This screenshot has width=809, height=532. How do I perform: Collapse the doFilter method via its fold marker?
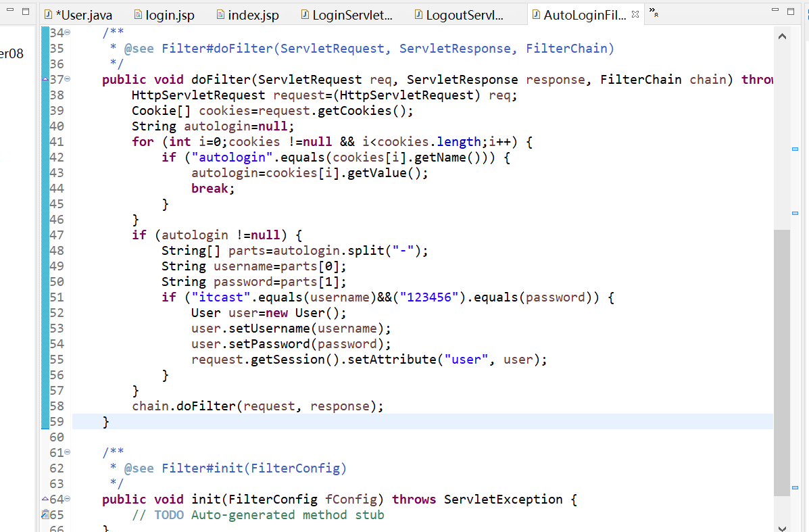coord(68,79)
